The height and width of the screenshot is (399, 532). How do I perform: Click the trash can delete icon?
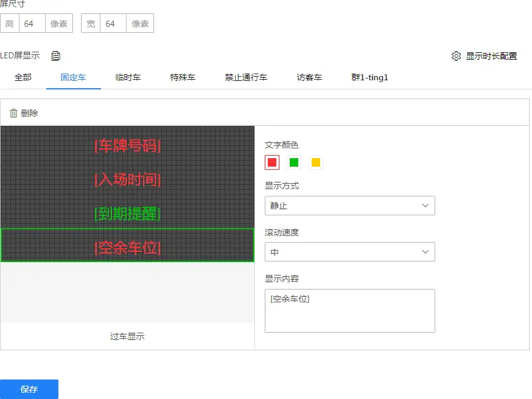point(13,113)
